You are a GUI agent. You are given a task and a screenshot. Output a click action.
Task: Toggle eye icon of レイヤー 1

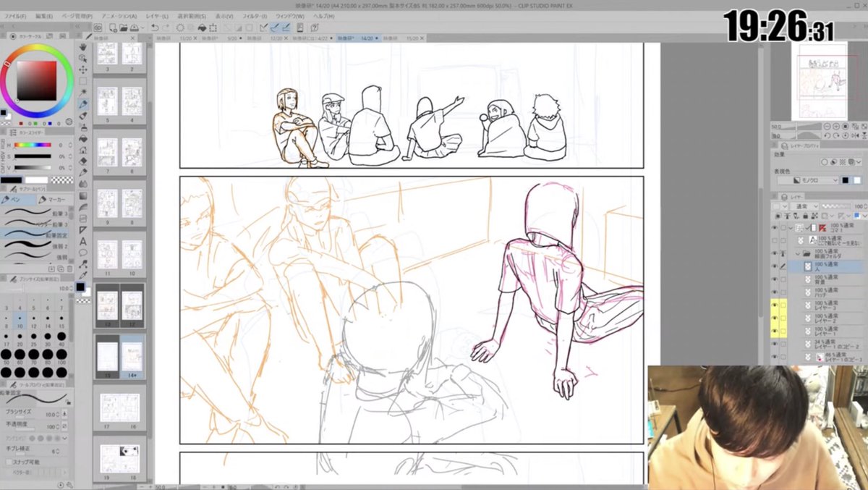click(775, 331)
